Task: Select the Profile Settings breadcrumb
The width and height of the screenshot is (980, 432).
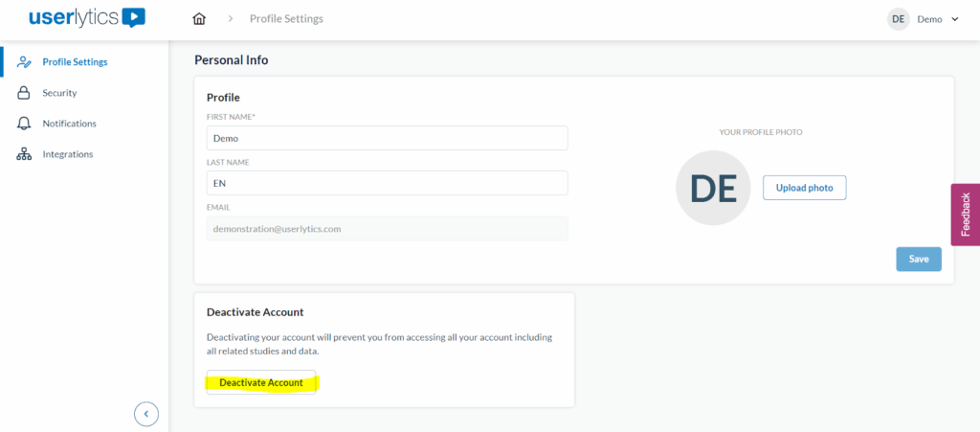Action: pyautogui.click(x=286, y=19)
